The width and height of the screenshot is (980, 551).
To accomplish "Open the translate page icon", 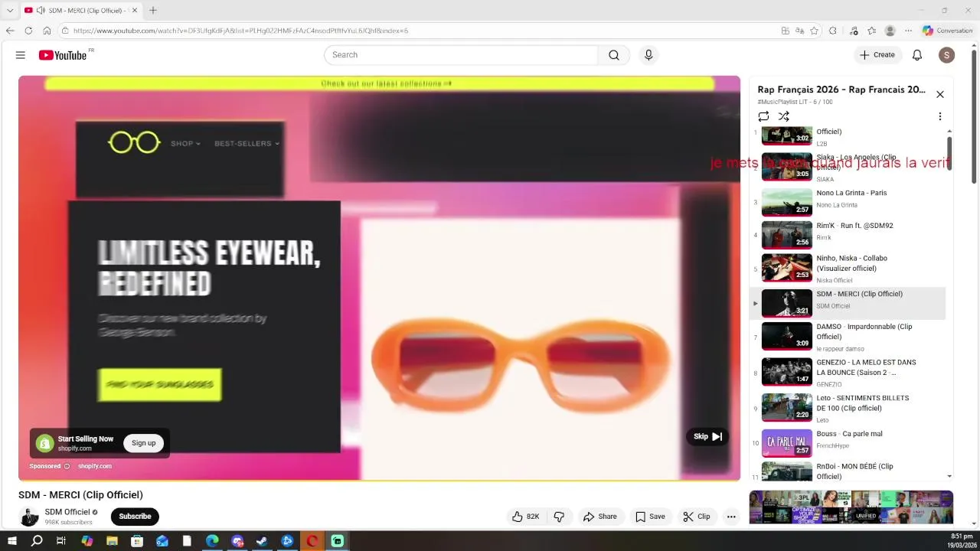I will (x=799, y=31).
